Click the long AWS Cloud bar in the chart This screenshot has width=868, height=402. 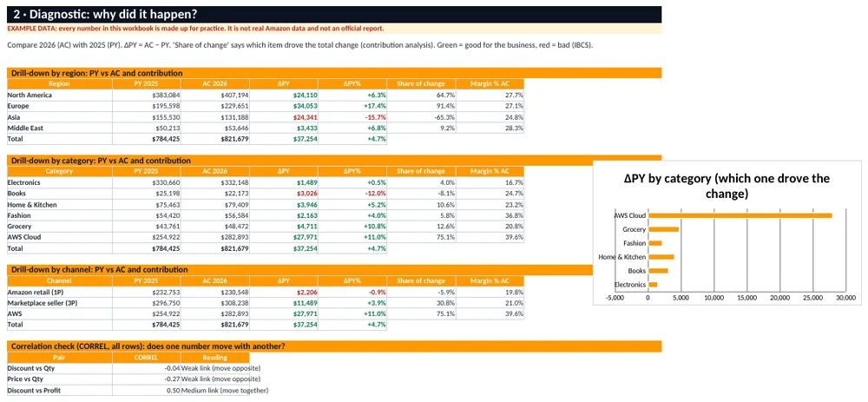(740, 215)
